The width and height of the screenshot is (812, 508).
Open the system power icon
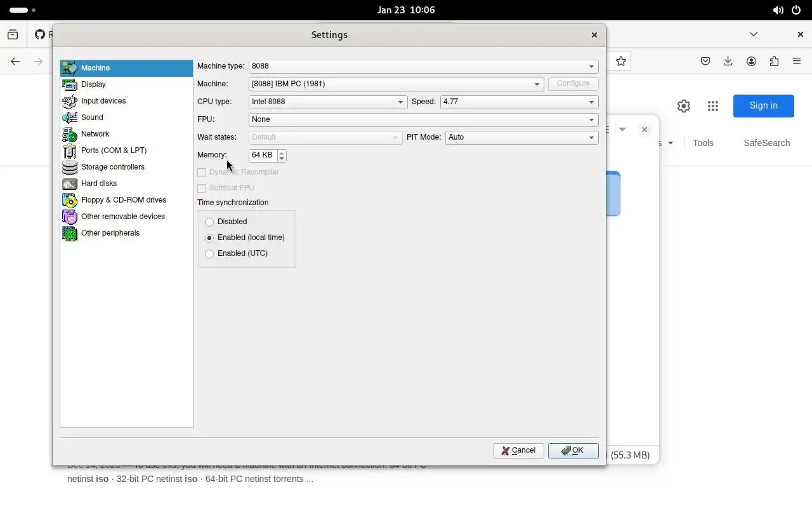tap(796, 10)
